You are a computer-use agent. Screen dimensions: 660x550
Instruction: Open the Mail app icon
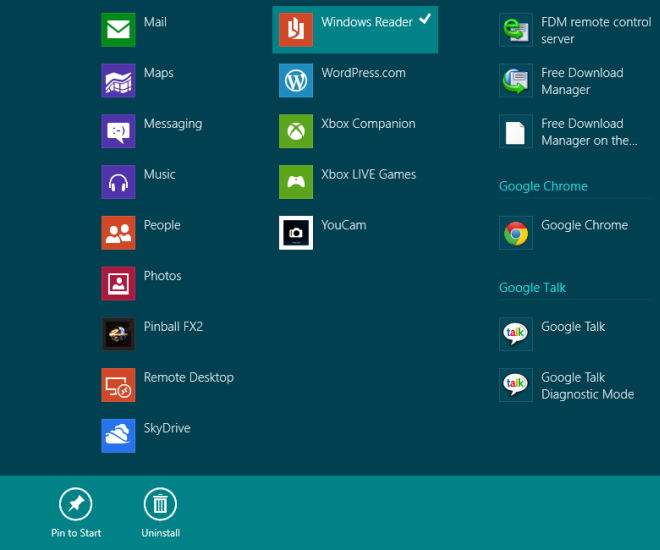pyautogui.click(x=118, y=29)
